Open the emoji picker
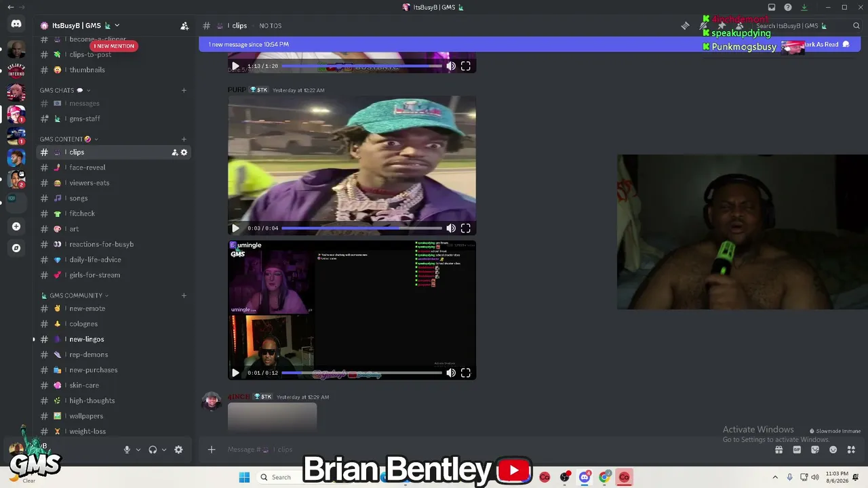The image size is (868, 488). click(833, 449)
